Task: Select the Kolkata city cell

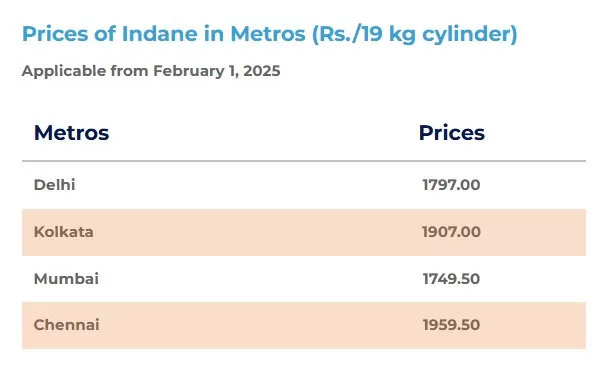Action: tap(64, 232)
